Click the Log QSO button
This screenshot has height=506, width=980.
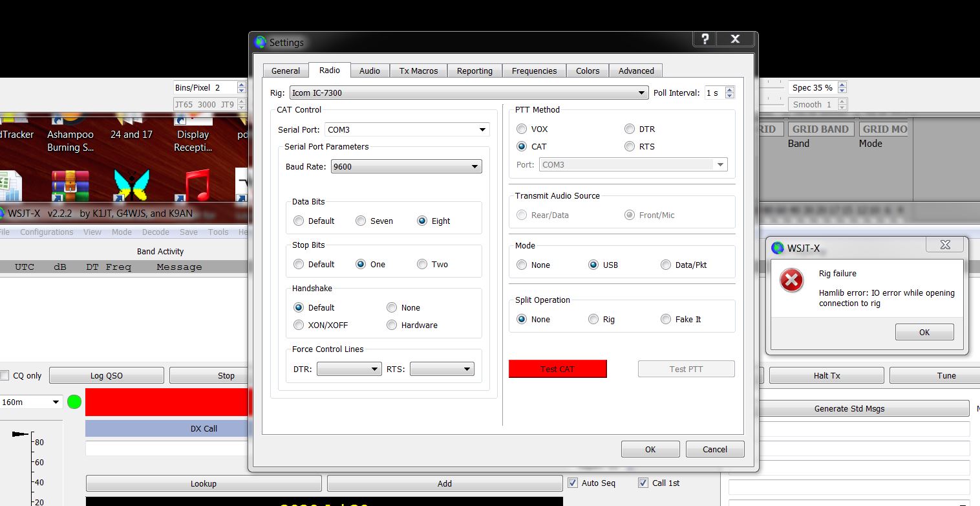click(106, 375)
